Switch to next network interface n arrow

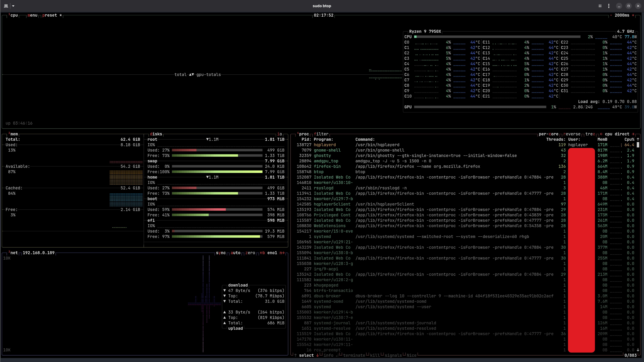coord(282,253)
